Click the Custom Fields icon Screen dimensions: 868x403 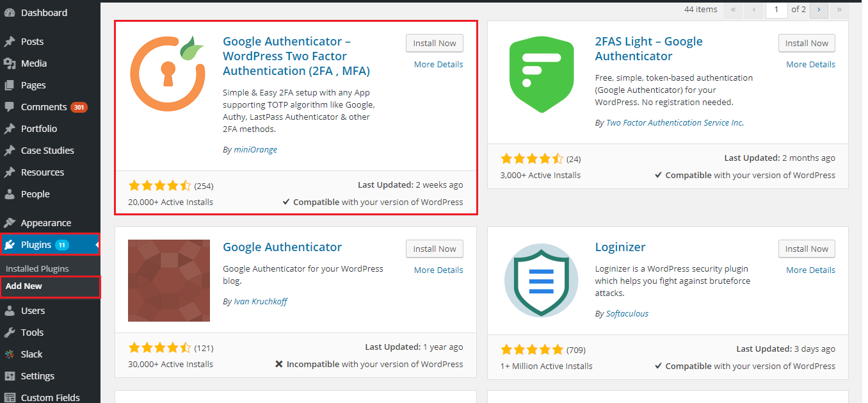pyautogui.click(x=10, y=397)
